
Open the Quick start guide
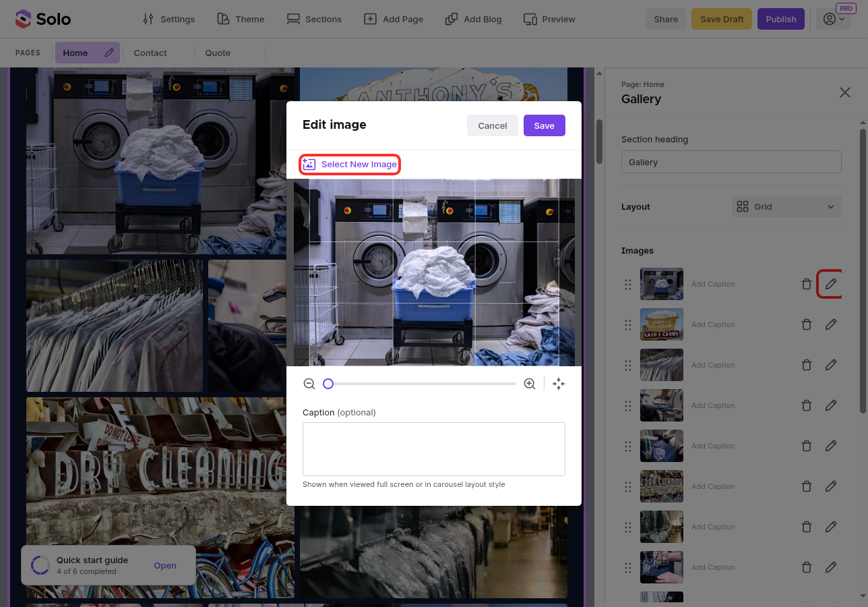pos(165,565)
